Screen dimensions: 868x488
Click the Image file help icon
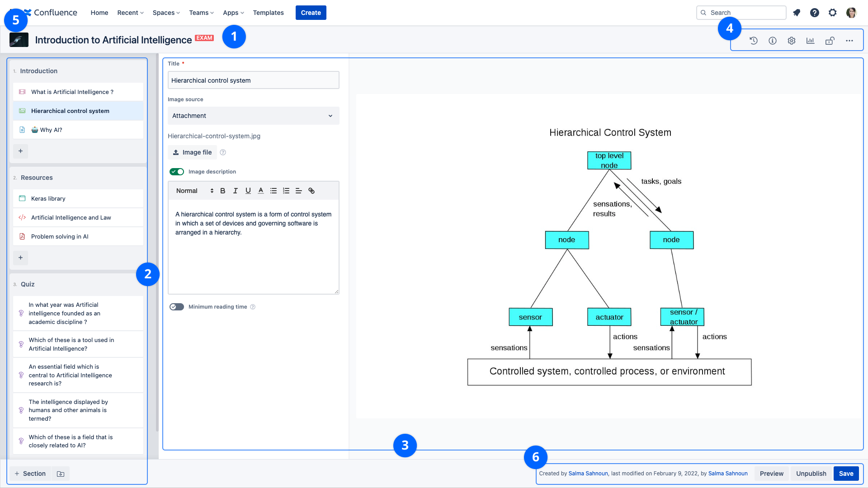pos(223,152)
